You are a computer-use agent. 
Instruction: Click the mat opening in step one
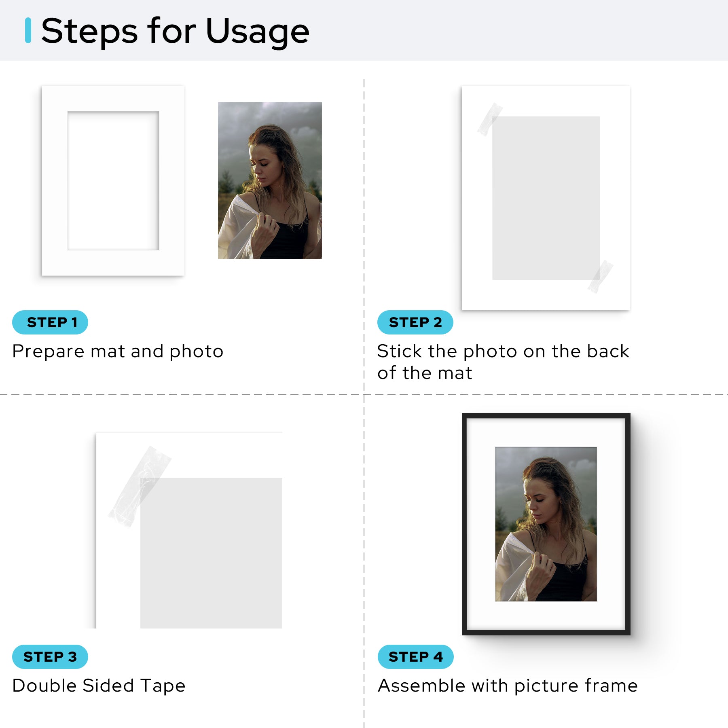pyautogui.click(x=113, y=181)
